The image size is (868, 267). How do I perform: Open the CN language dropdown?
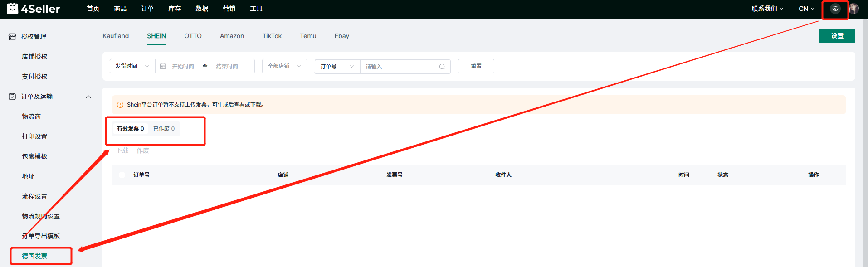pos(806,9)
